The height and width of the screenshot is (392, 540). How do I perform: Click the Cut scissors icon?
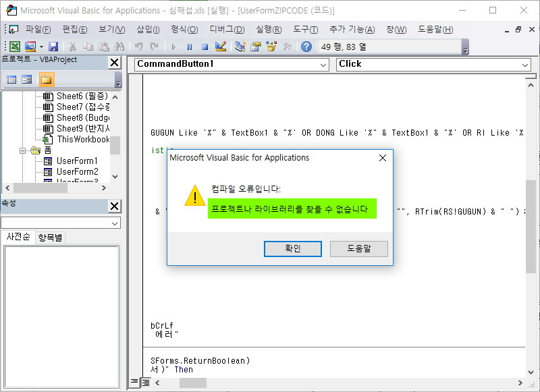[x=72, y=47]
